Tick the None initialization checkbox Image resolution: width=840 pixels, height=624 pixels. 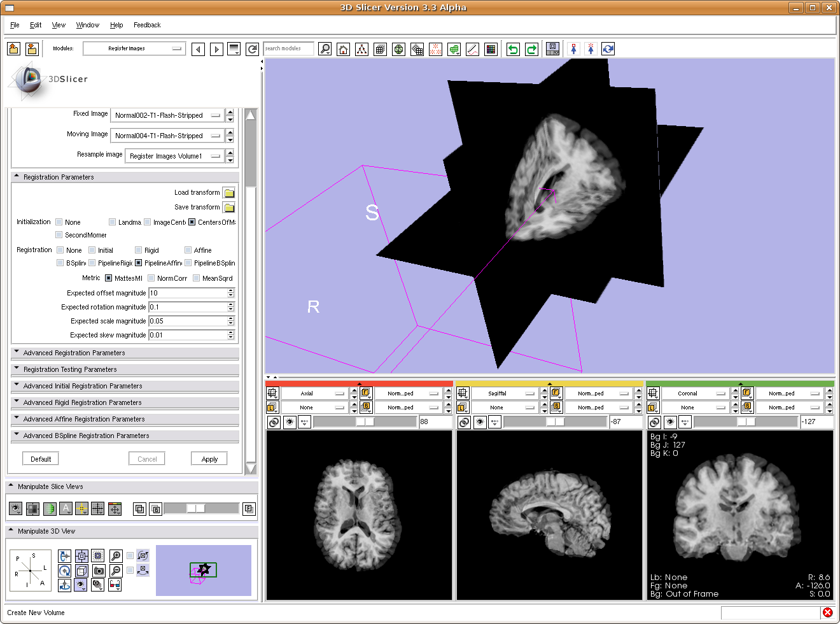(x=59, y=222)
